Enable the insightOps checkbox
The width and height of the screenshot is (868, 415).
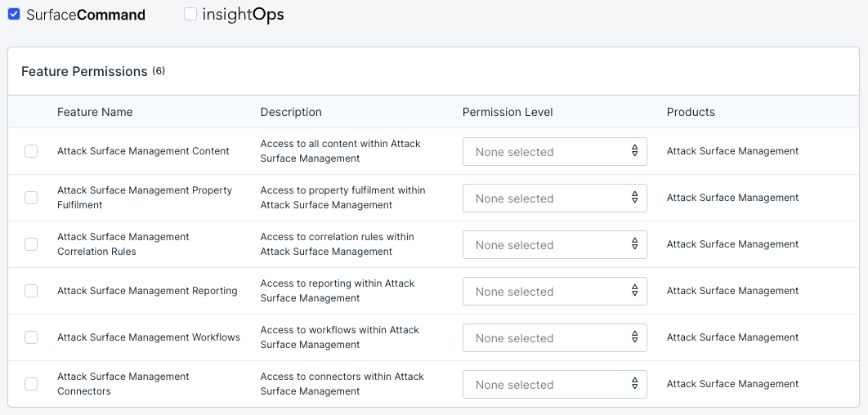click(x=190, y=15)
